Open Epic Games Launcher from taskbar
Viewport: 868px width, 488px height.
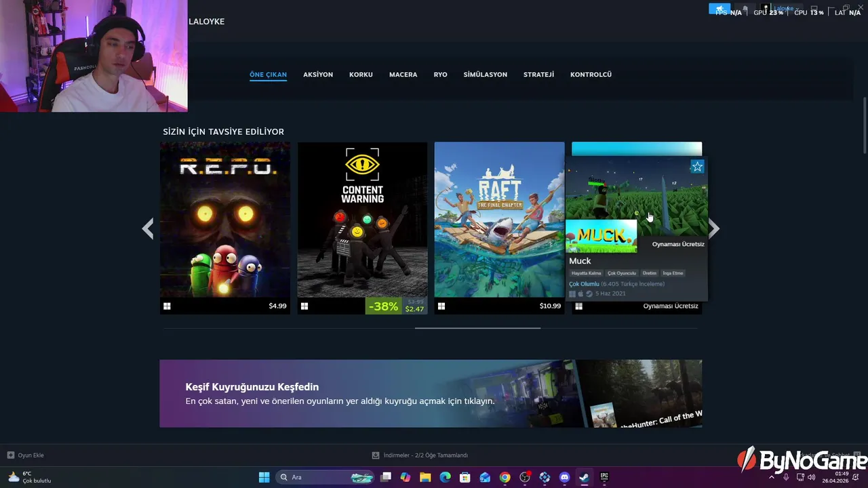point(604,477)
